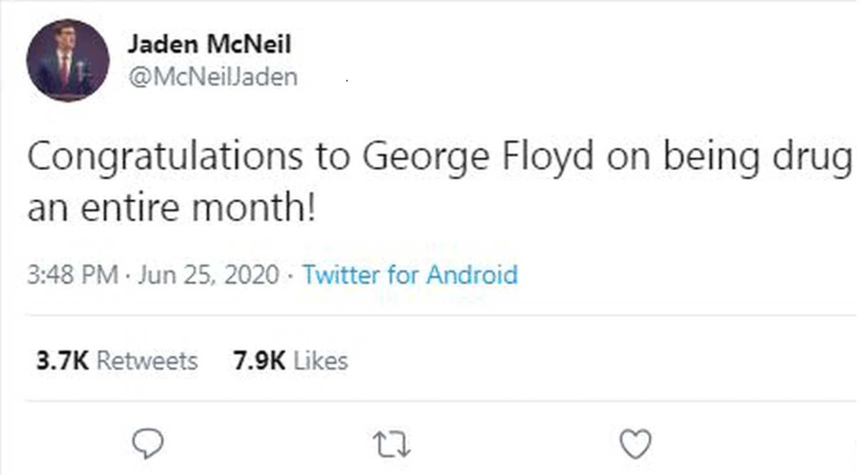Click the word Retweets
This screenshot has width=868, height=475.
(147, 361)
